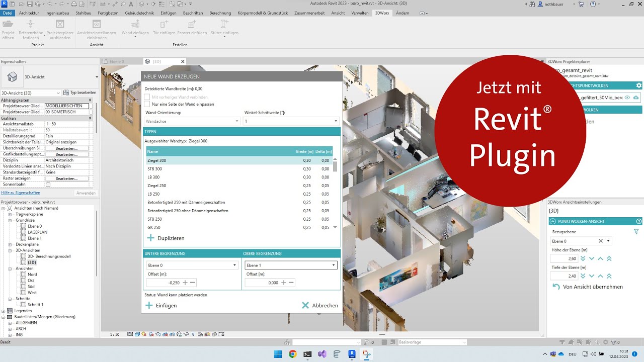The height and width of the screenshot is (362, 644).
Task: Click the Höhe der Ebene 2,60 input field
Action: click(x=564, y=258)
